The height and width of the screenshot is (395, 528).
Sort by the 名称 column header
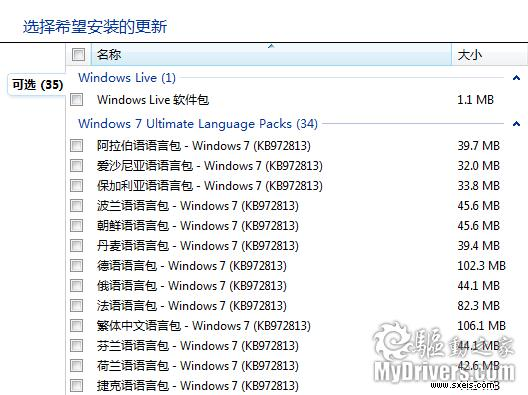tap(271, 55)
